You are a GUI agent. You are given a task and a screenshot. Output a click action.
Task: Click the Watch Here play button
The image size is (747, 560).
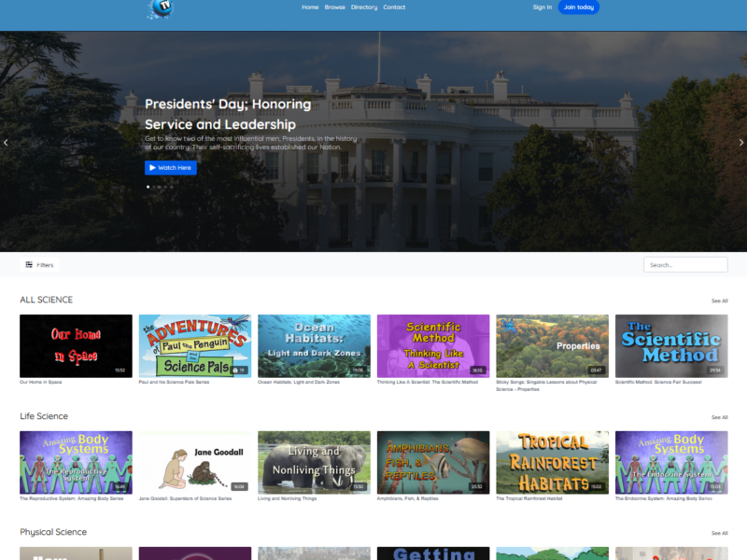[x=171, y=168]
